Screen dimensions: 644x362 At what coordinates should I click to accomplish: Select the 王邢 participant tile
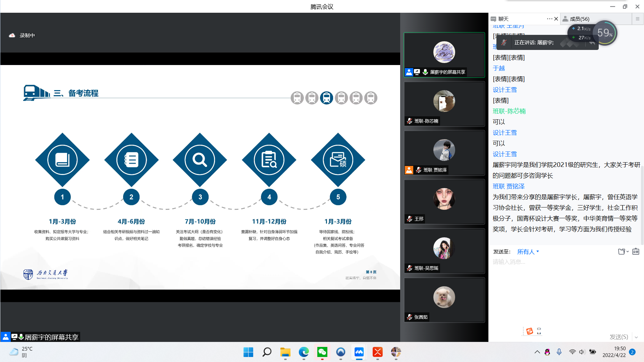click(x=444, y=202)
